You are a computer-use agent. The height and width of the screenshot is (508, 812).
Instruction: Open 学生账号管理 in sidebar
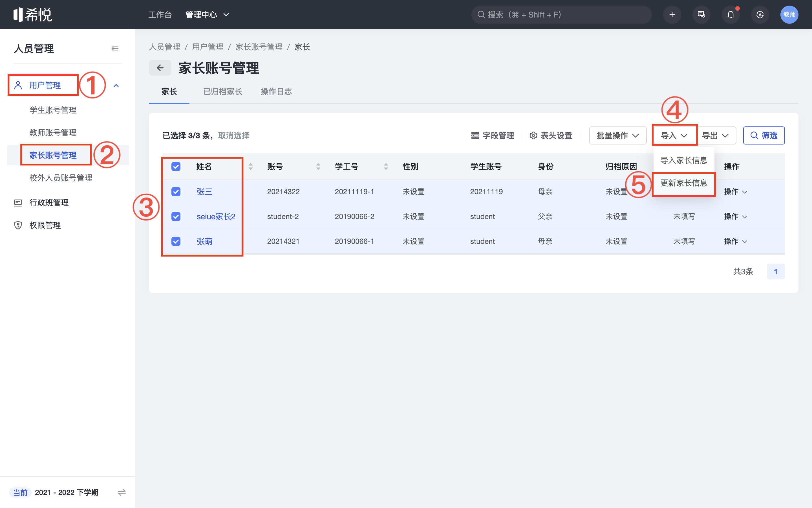coord(53,110)
